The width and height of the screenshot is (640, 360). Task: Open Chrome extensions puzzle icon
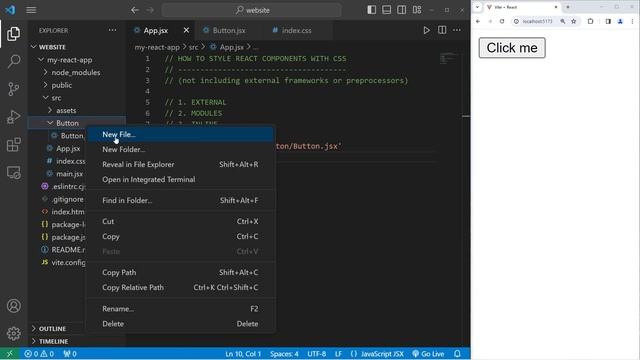click(x=590, y=21)
